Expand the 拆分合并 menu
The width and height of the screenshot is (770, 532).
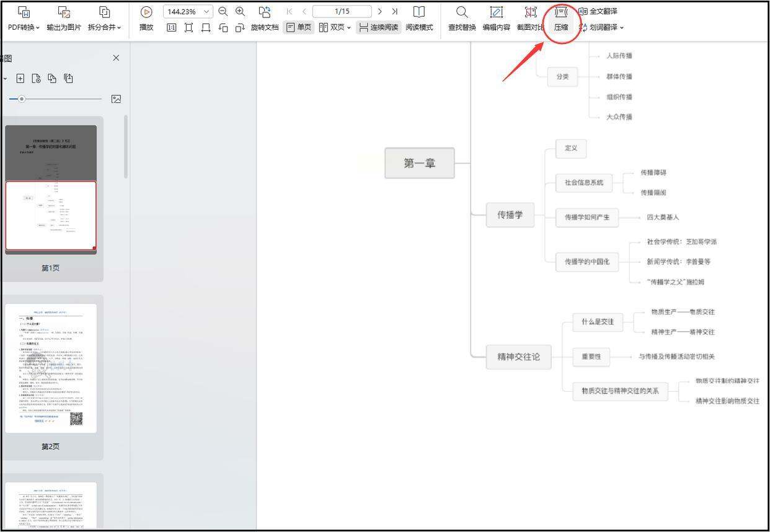click(x=104, y=19)
